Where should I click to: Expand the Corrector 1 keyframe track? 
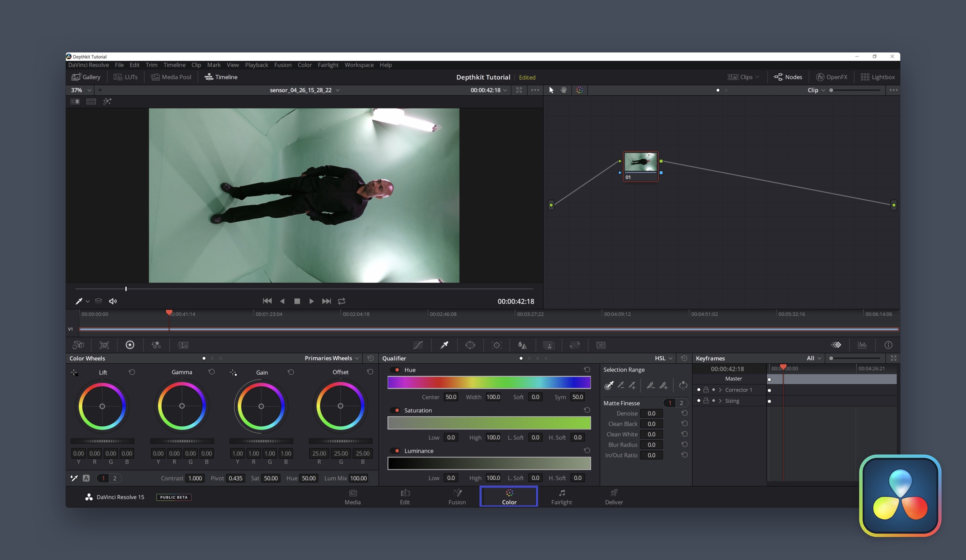click(720, 390)
